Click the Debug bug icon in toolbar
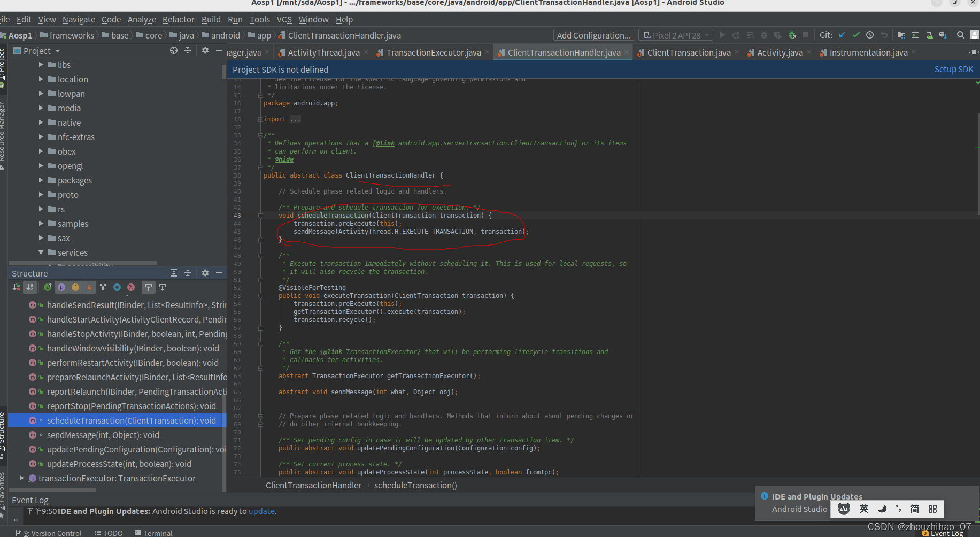 click(764, 35)
